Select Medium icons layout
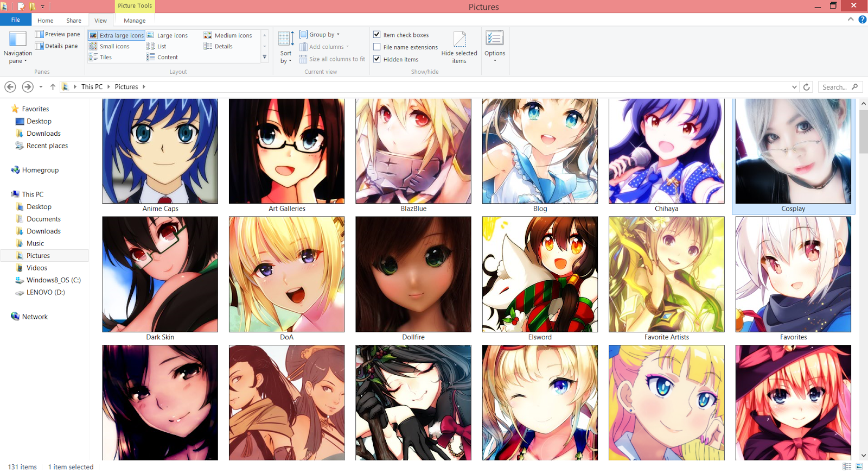The image size is (868, 473). click(x=228, y=35)
